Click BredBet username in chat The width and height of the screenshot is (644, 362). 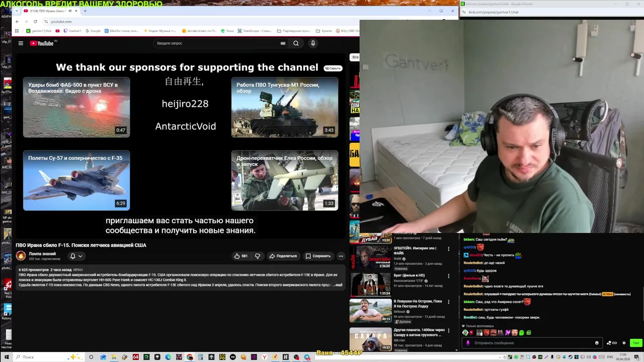click(470, 317)
